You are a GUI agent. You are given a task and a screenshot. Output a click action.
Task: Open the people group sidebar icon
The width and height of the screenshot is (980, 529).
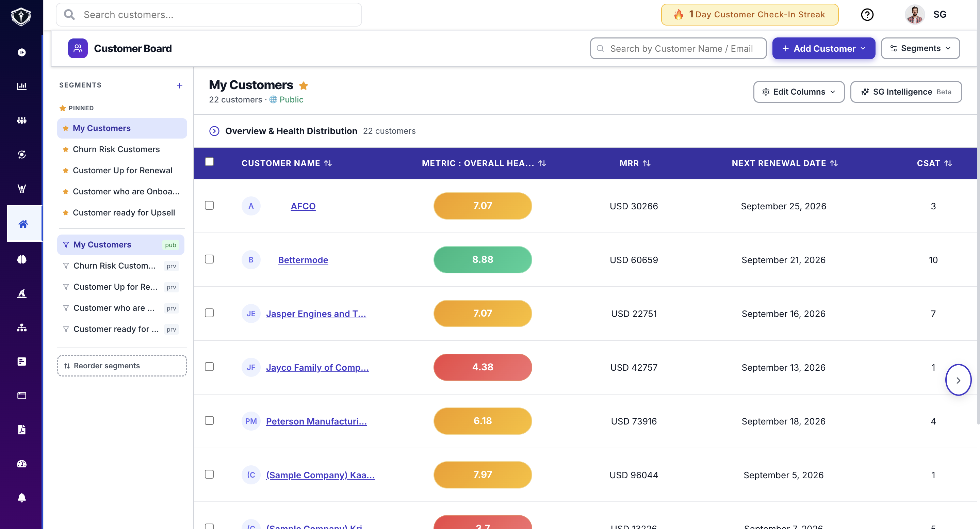pos(22,120)
